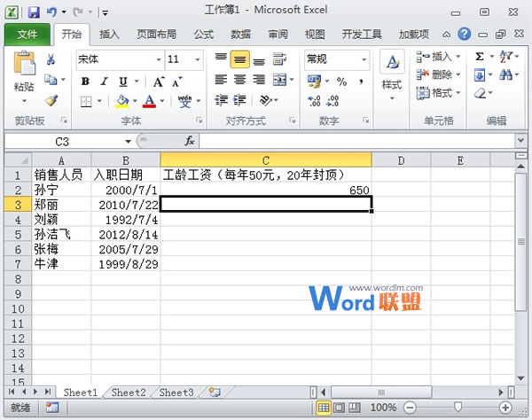Open Sheet2 worksheet tab
This screenshot has width=532, height=420.
pos(129,393)
